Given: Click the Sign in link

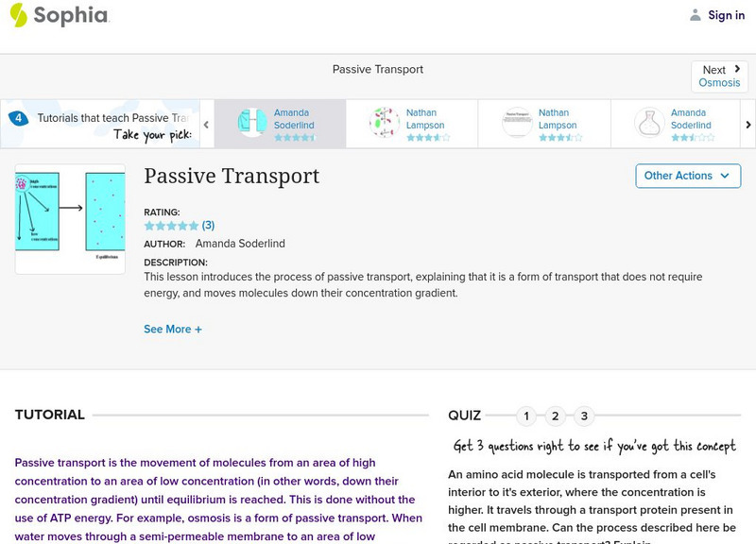Looking at the screenshot, I should [x=727, y=15].
